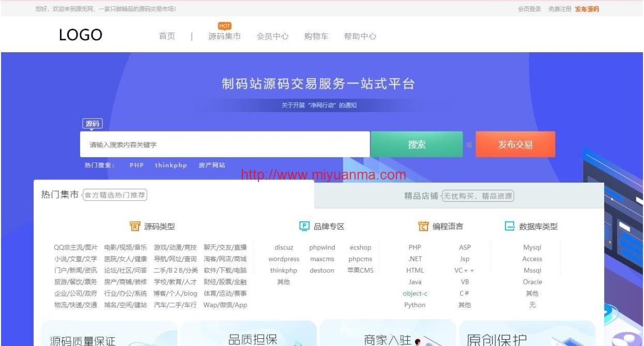Open the 游戏/动漫/竞技 category

(x=175, y=247)
